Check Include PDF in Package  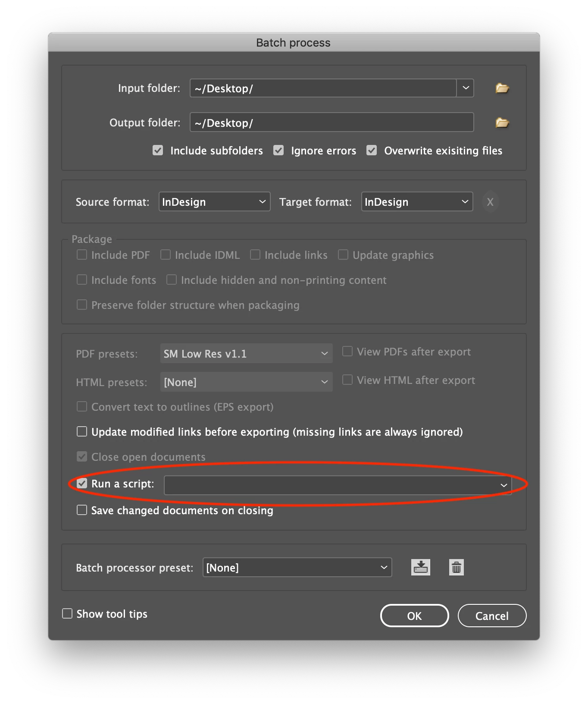point(82,255)
